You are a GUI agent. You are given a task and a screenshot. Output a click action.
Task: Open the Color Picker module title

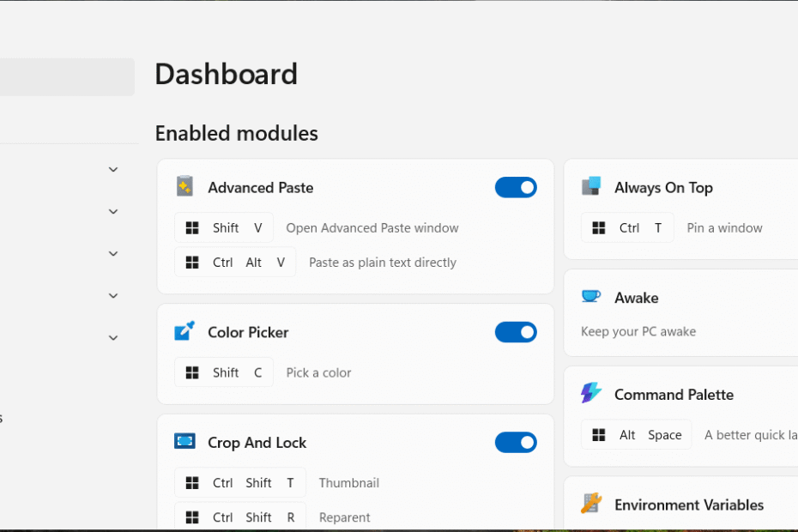tap(248, 332)
